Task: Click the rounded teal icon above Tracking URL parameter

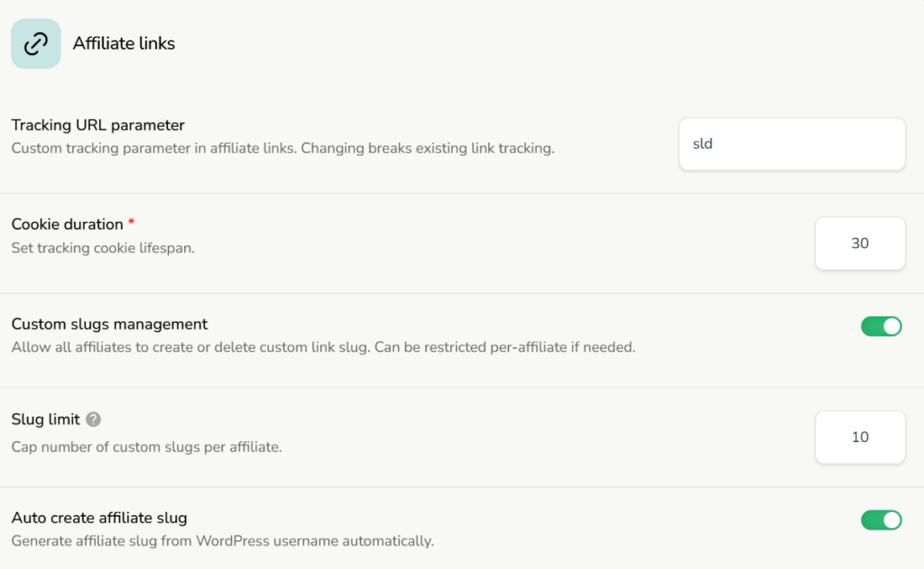Action: pos(36,42)
